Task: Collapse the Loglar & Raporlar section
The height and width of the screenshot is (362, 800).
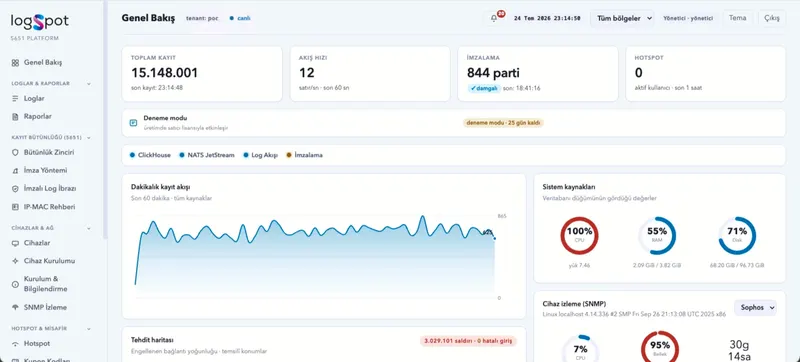Action: (89, 84)
